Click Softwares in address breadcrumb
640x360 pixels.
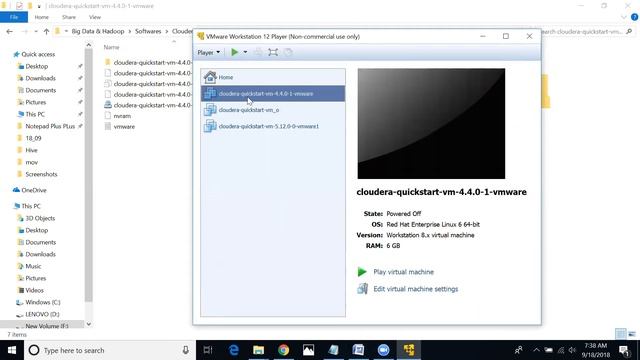click(x=148, y=31)
